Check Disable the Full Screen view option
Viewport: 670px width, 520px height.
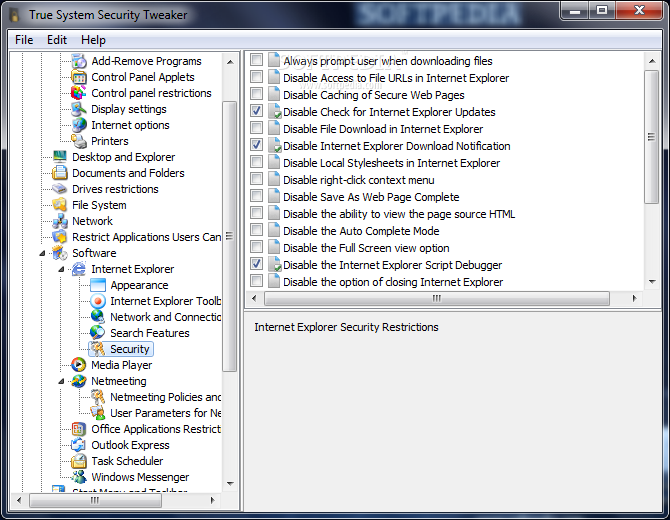[x=256, y=247]
